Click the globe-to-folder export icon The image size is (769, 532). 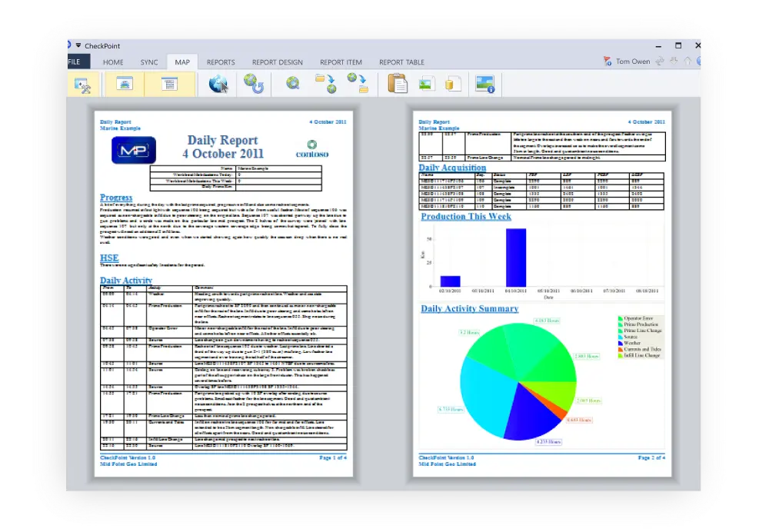tap(358, 83)
